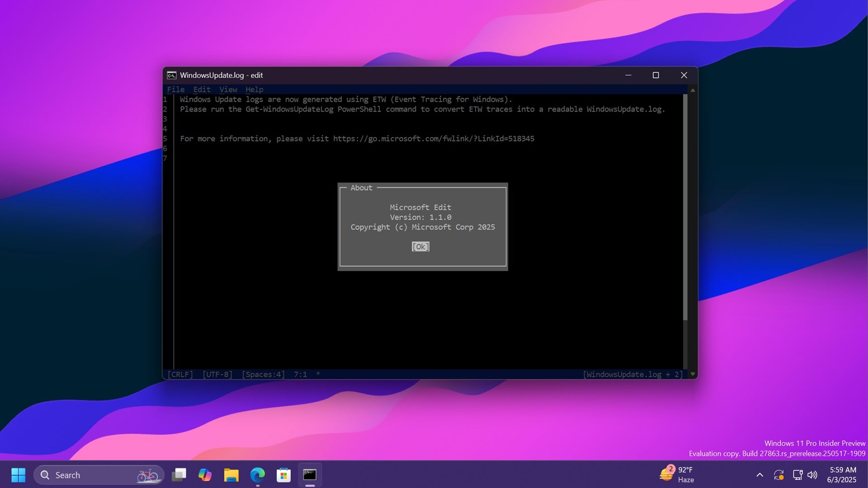Click the volume icon in the system tray

[813, 475]
